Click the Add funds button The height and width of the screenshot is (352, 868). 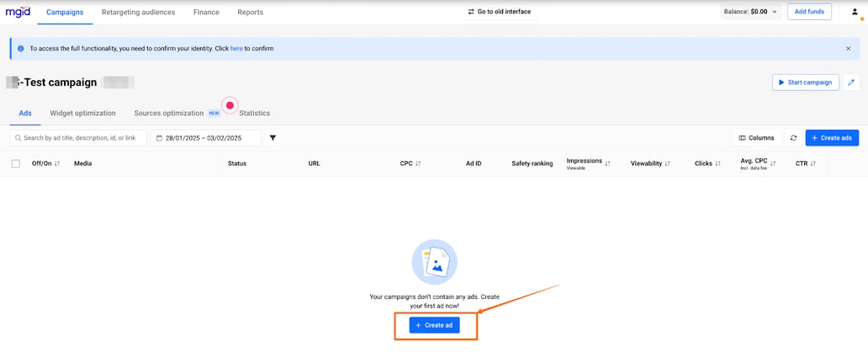tap(810, 12)
